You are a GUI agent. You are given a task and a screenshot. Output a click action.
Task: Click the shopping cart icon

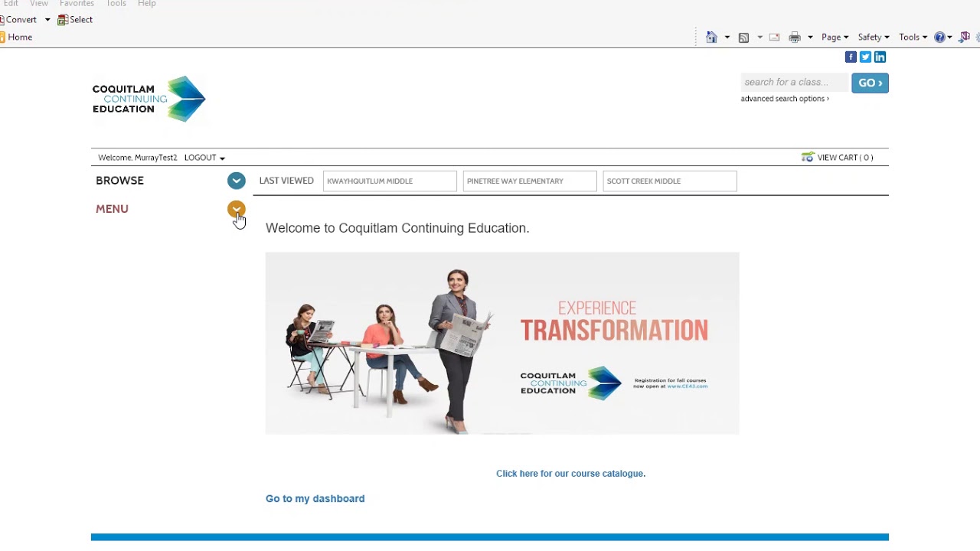tap(808, 157)
